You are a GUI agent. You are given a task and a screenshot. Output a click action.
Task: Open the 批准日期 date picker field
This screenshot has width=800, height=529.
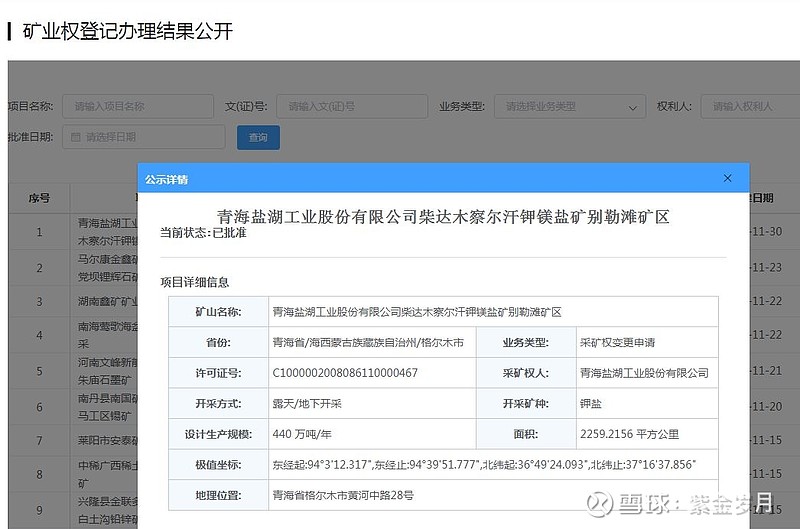143,137
